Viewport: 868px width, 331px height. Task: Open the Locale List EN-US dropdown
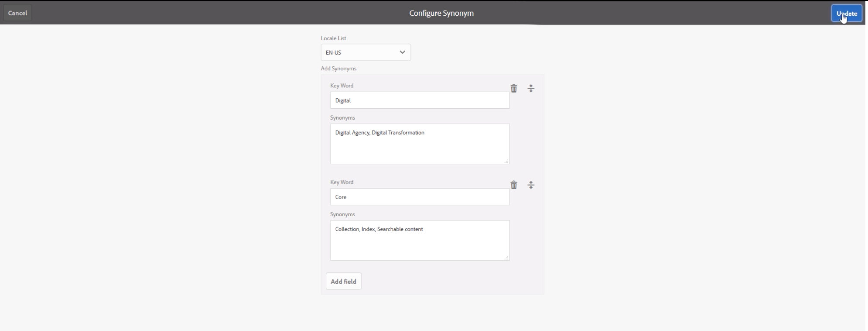[366, 52]
